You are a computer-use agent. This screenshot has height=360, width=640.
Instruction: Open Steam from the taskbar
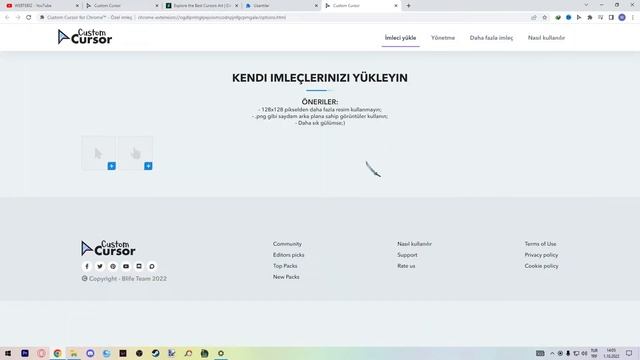(156, 353)
